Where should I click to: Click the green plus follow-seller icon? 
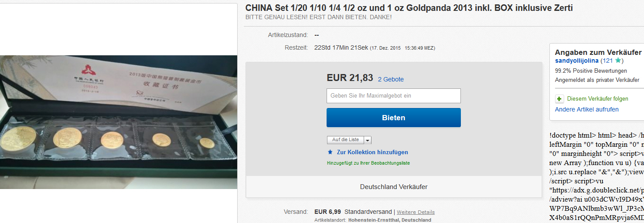pyautogui.click(x=559, y=99)
